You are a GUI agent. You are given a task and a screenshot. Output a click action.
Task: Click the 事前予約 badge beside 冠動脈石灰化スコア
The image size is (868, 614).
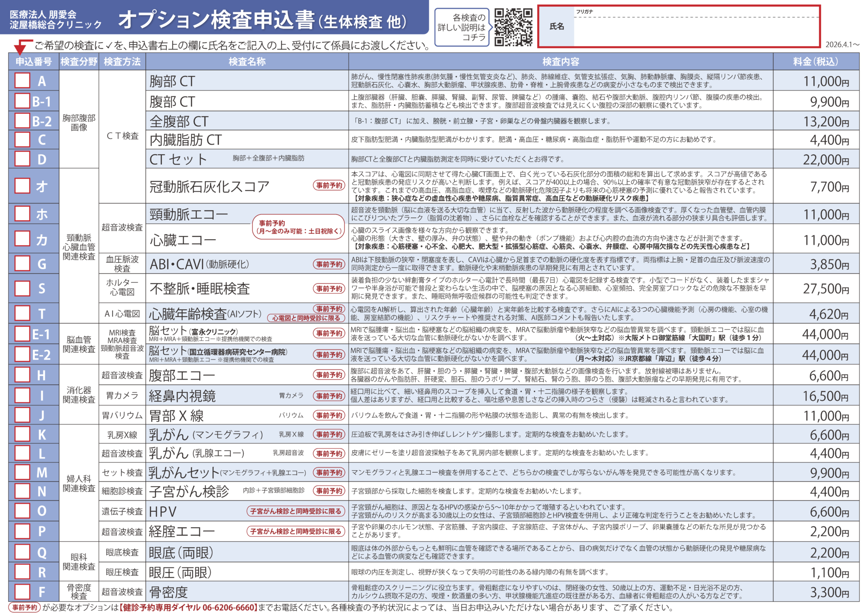tap(329, 185)
